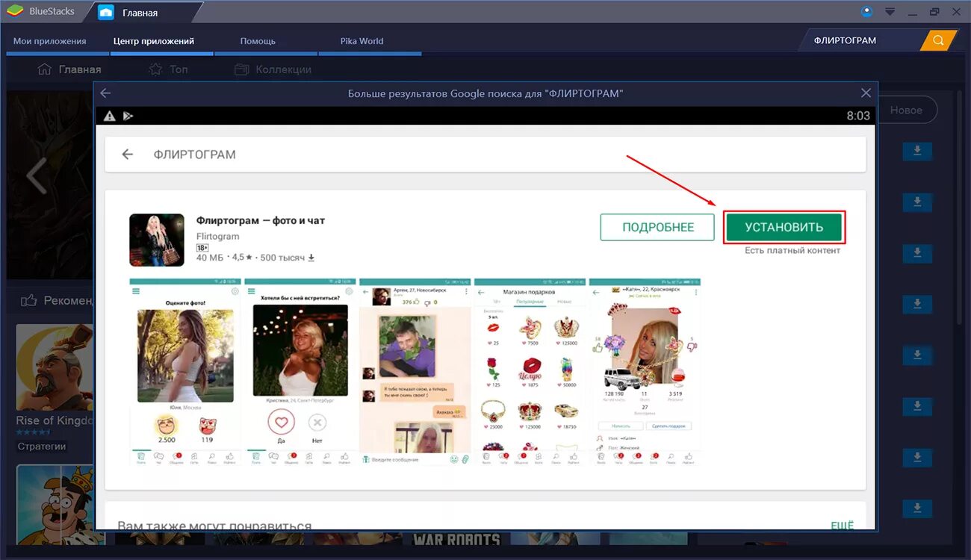Viewport: 971px width, 560px height.
Task: Open the chat screenshot with Артем
Action: point(415,372)
